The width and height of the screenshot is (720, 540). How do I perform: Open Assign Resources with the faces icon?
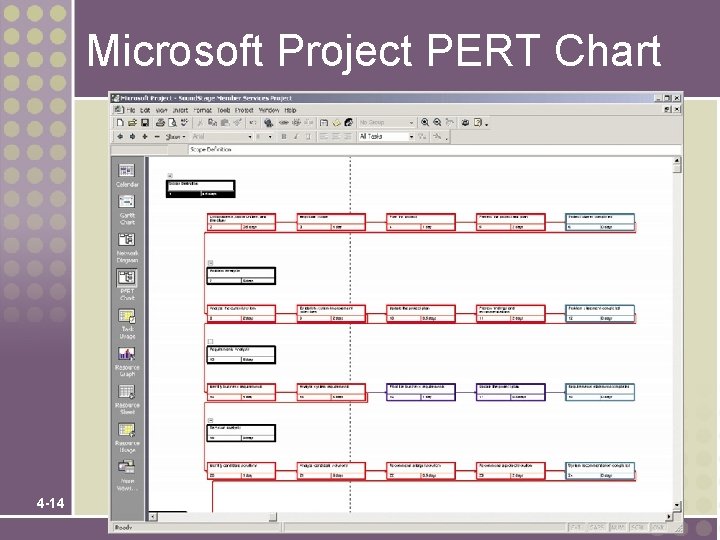coord(349,123)
